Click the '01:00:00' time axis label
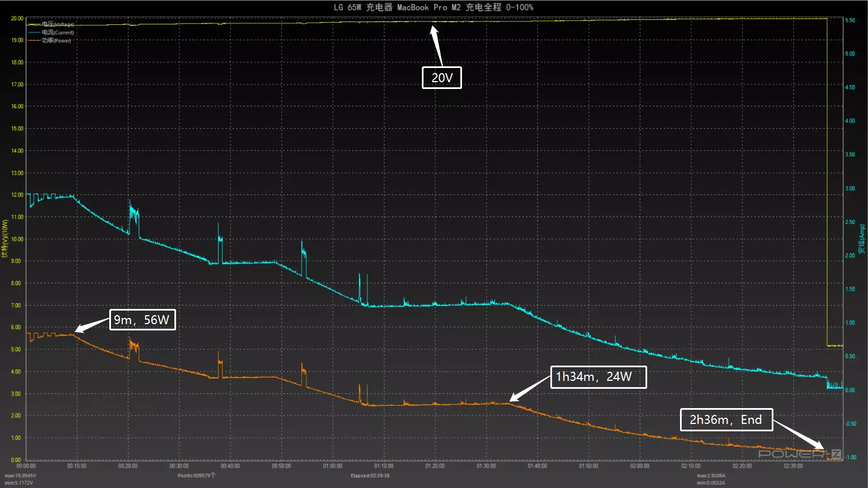 333,466
